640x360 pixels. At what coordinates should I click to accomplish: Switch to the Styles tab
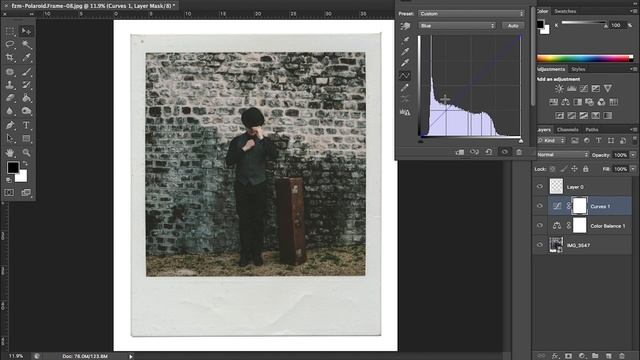click(578, 69)
